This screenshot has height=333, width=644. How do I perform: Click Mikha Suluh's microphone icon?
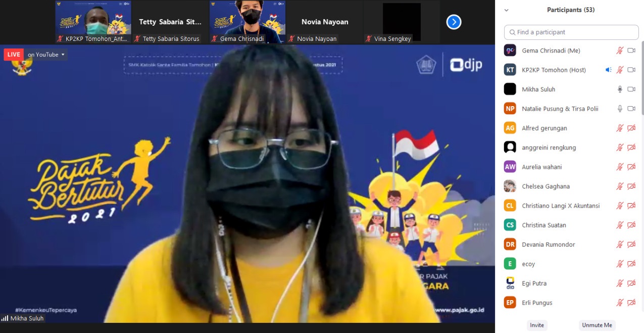click(x=620, y=89)
